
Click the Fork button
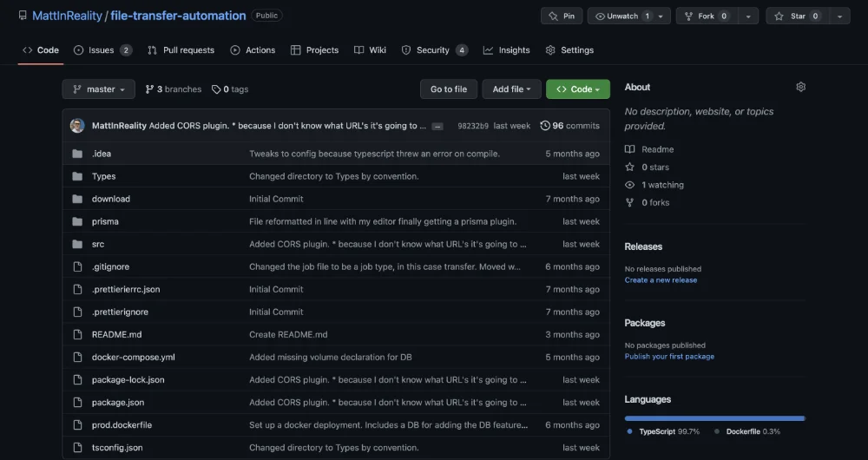tap(707, 16)
